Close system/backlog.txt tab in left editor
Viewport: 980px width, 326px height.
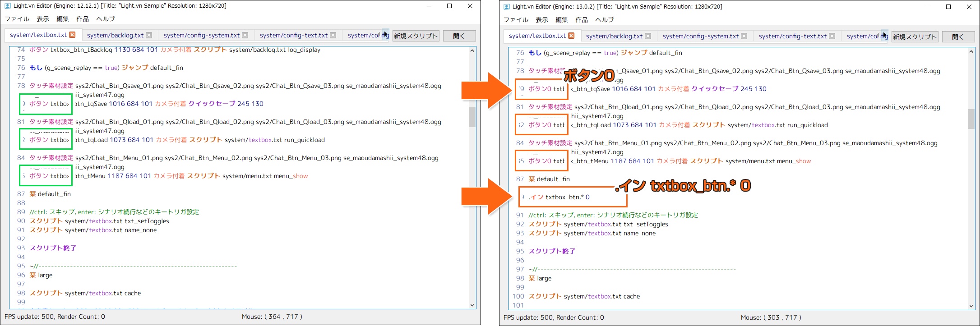pos(149,35)
